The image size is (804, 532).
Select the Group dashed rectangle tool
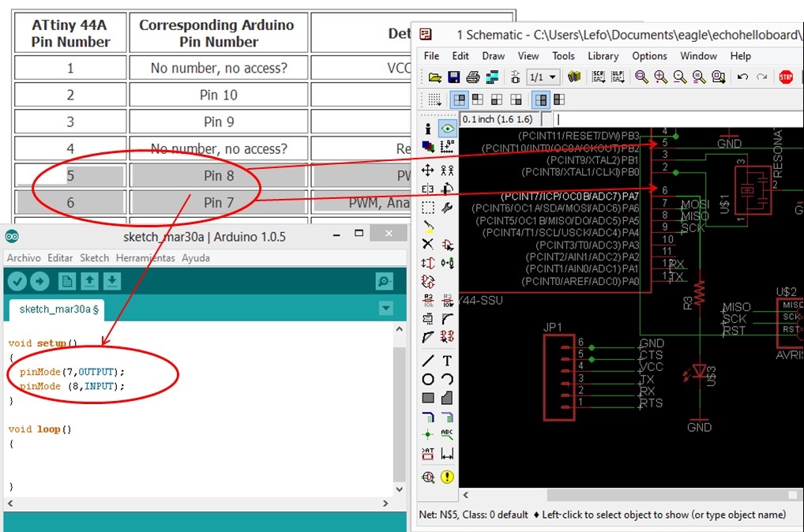coord(427,208)
